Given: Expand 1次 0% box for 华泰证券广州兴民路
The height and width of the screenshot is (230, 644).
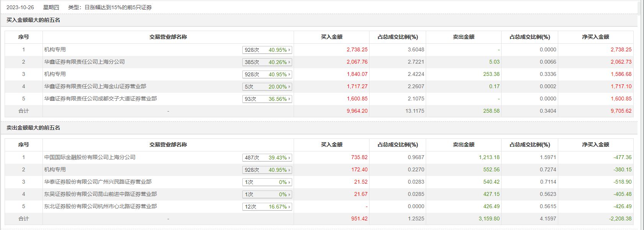Looking at the screenshot, I should click(x=267, y=182).
